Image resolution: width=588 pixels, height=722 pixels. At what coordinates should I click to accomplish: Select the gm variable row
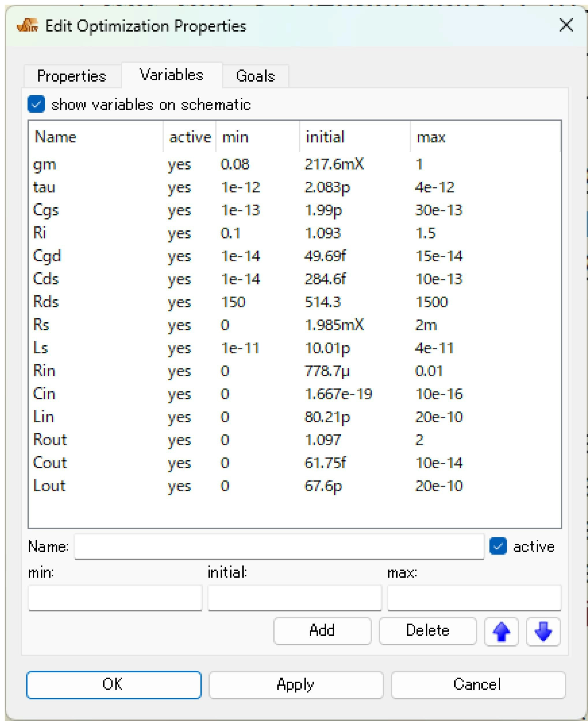pyautogui.click(x=45, y=165)
